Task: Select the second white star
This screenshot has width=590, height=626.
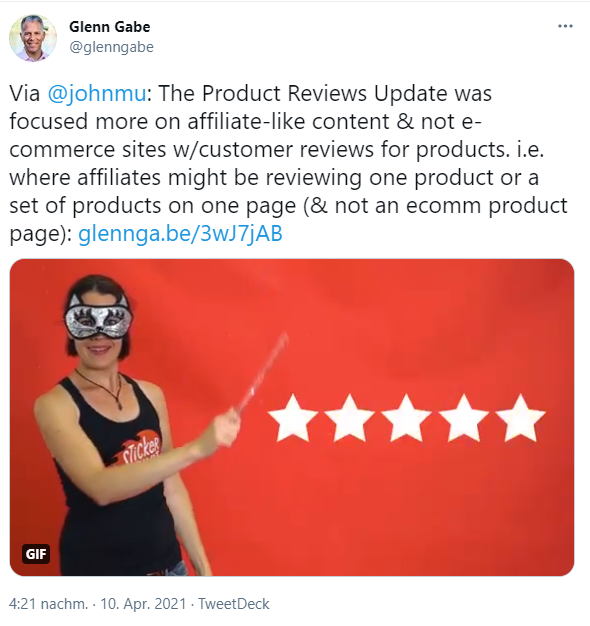Action: coord(350,418)
